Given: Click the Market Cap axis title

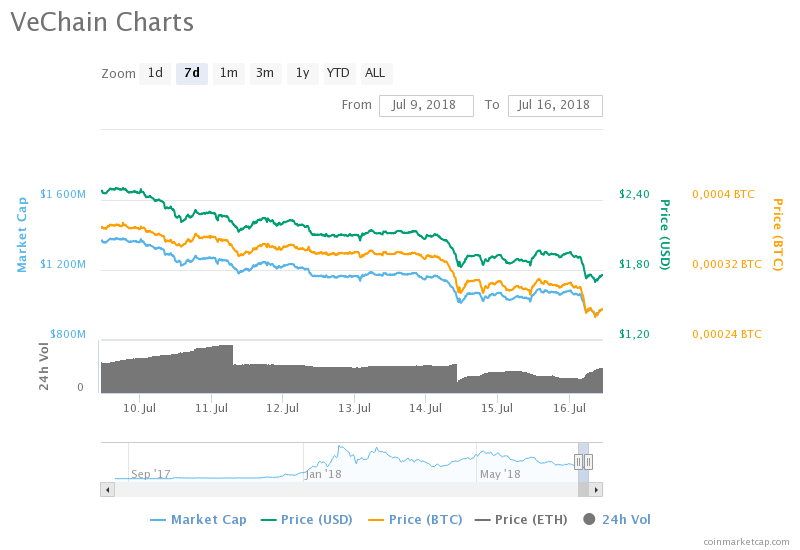Looking at the screenshot, I should click(22, 235).
